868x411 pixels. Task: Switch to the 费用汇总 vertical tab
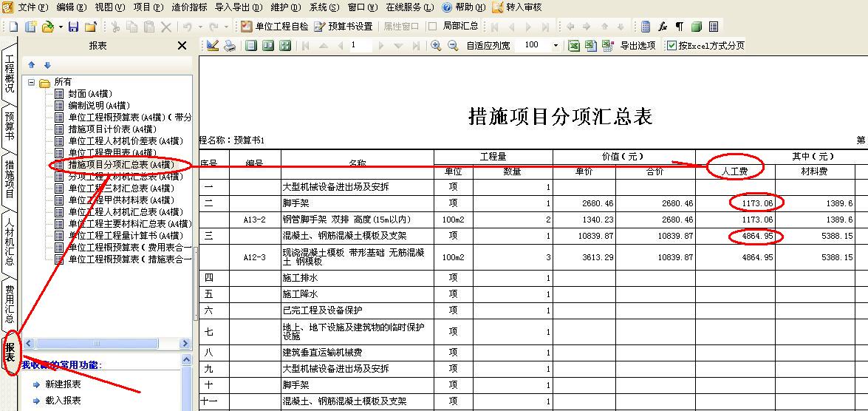(x=10, y=304)
